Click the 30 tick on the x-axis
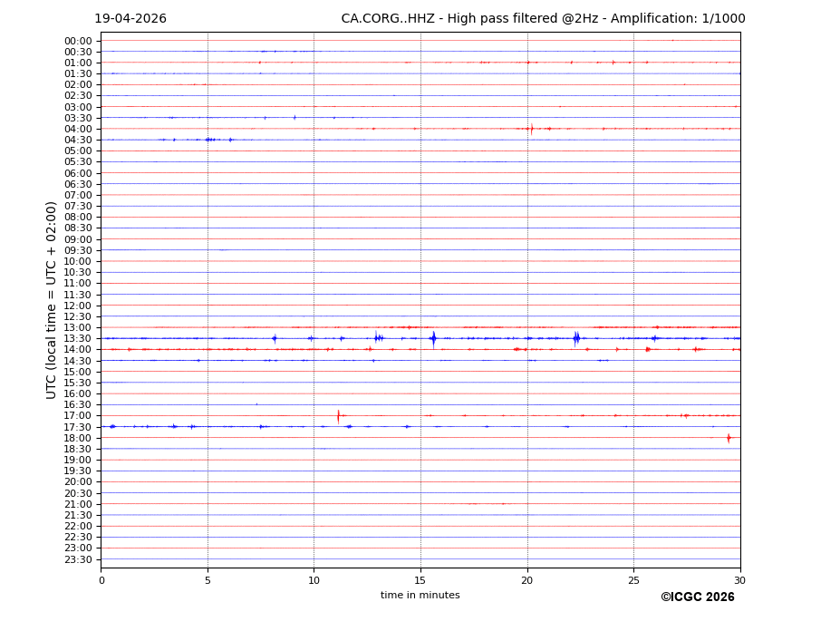The width and height of the screenshot is (840, 631). coord(739,580)
